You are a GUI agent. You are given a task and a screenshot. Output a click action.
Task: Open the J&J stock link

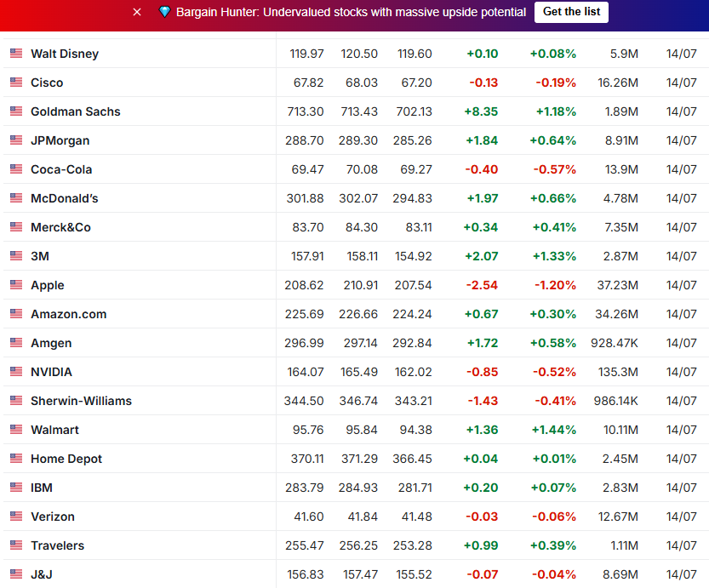click(x=42, y=574)
